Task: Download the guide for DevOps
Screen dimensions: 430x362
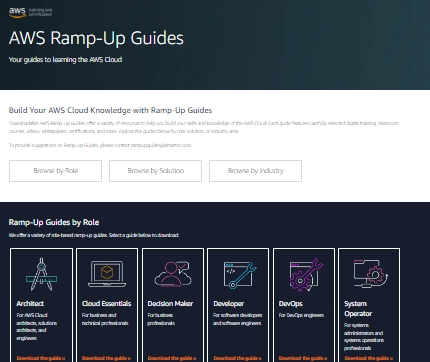Action: pyautogui.click(x=303, y=358)
